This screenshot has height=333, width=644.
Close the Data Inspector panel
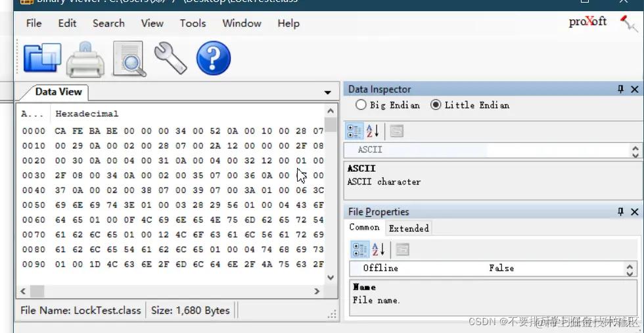click(634, 90)
